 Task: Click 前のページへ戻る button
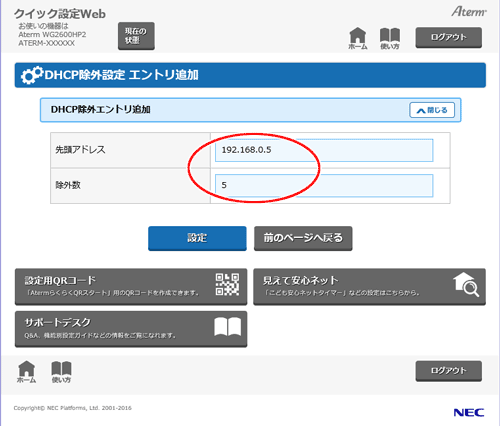coord(303,238)
